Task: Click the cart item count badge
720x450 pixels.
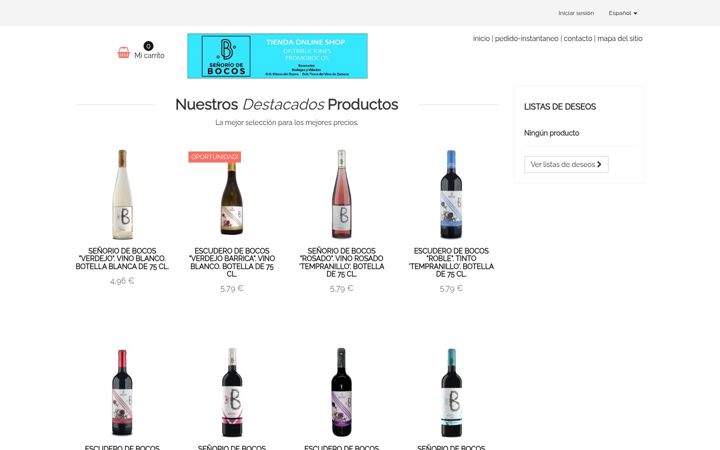Action: 148,46
